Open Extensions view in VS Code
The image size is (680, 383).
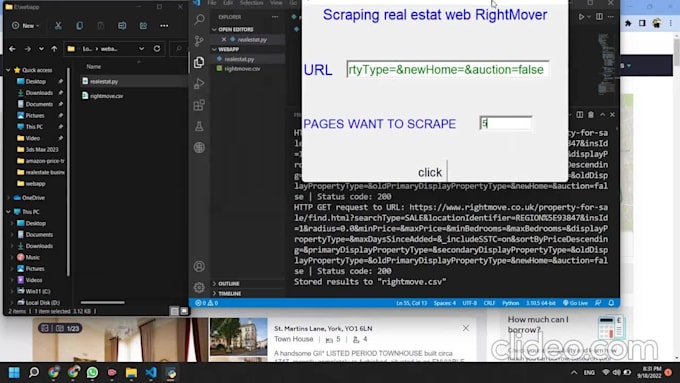click(x=199, y=105)
